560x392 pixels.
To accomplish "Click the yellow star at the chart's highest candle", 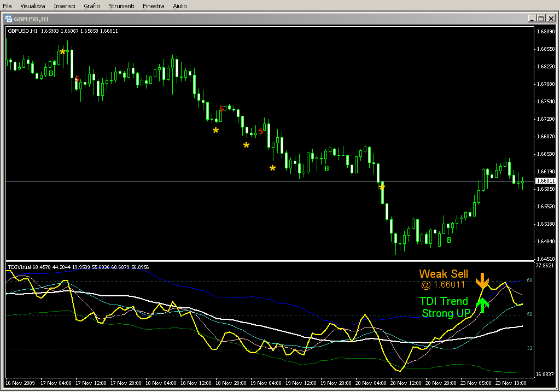I will click(63, 52).
